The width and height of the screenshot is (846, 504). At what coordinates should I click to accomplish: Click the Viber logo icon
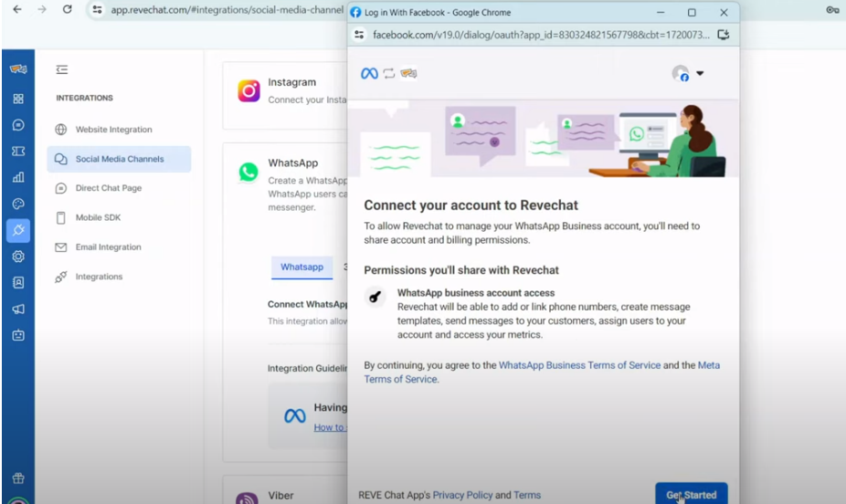point(247,499)
